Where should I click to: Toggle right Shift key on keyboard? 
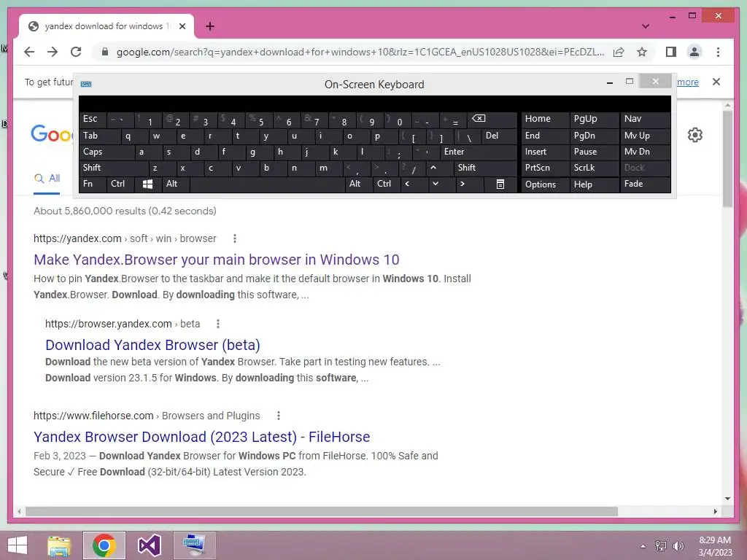tap(485, 168)
